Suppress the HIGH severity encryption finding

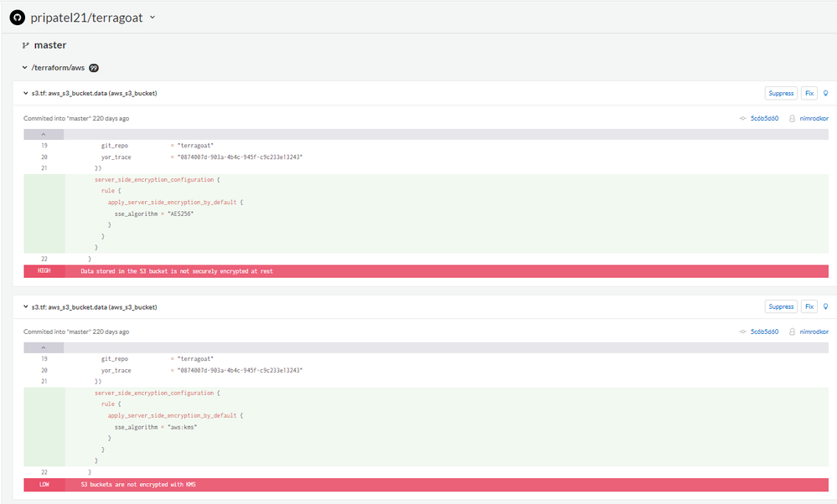(781, 94)
